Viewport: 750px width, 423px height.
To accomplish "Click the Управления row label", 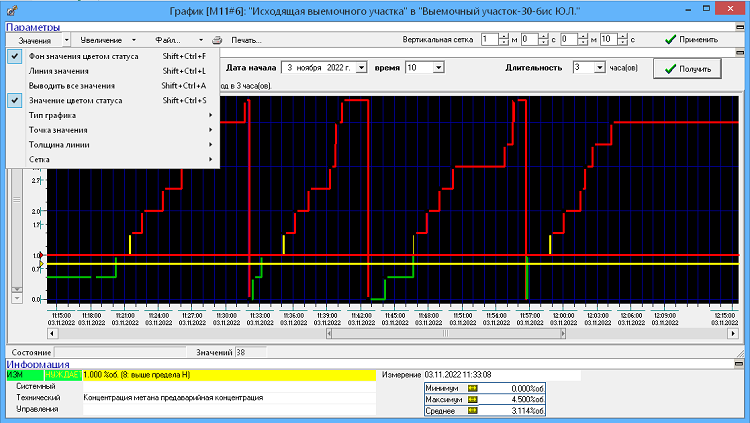I will [37, 409].
